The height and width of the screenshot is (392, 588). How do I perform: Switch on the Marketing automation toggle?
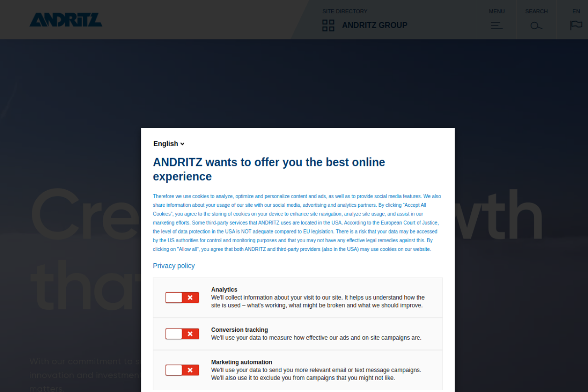(182, 370)
